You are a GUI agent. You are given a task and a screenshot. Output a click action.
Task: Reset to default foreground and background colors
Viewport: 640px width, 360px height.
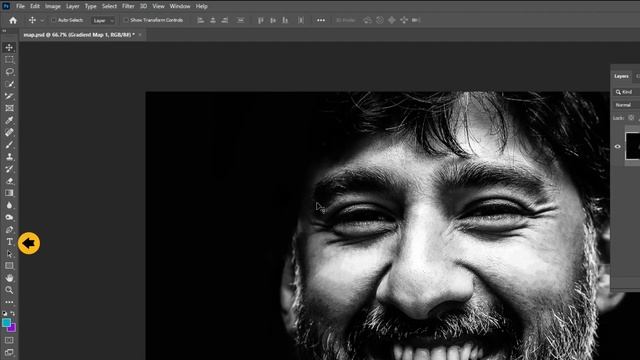coord(4,313)
